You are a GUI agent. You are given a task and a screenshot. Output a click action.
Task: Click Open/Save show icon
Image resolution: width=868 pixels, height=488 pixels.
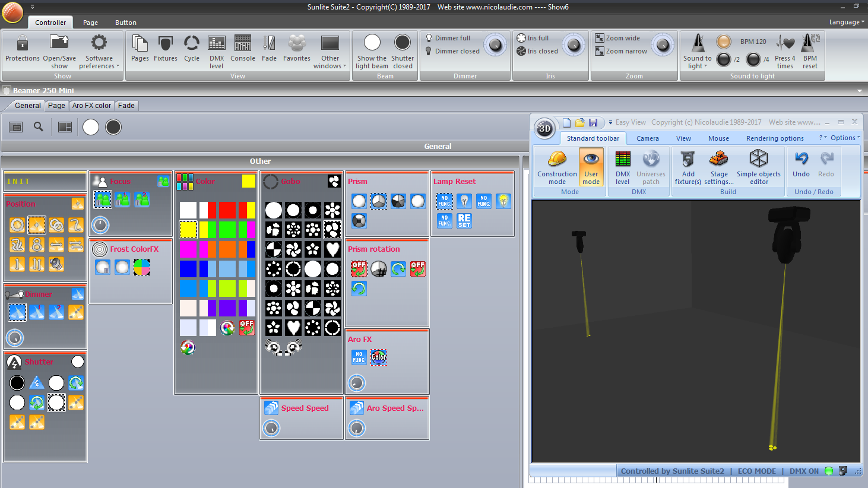click(x=59, y=43)
